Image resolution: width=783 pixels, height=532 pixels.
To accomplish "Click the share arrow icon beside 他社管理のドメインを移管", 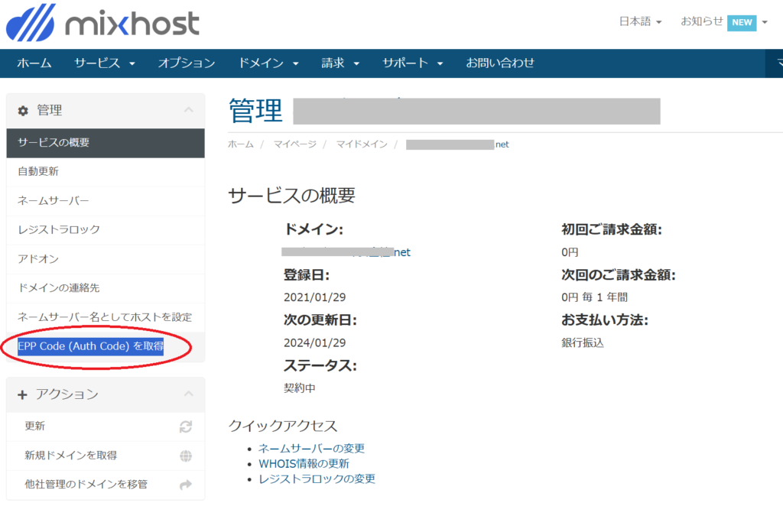I will (185, 485).
